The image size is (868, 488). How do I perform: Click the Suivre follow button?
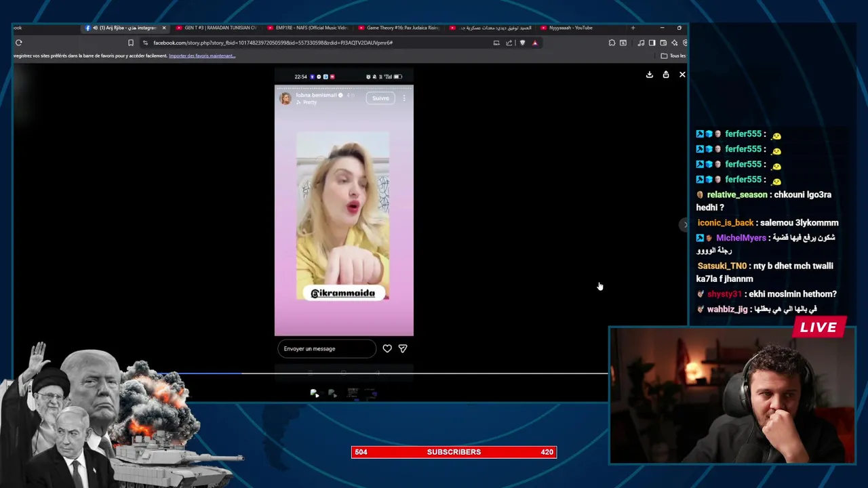coord(380,98)
